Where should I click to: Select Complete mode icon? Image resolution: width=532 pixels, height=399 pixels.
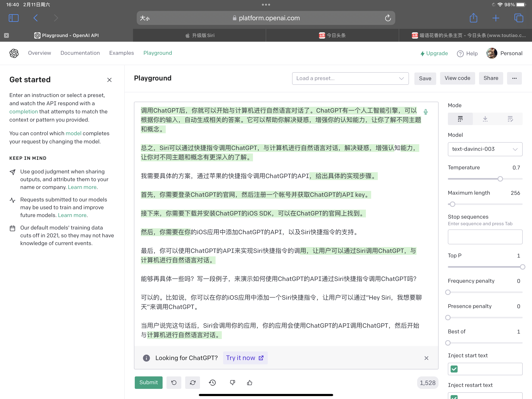pyautogui.click(x=460, y=119)
